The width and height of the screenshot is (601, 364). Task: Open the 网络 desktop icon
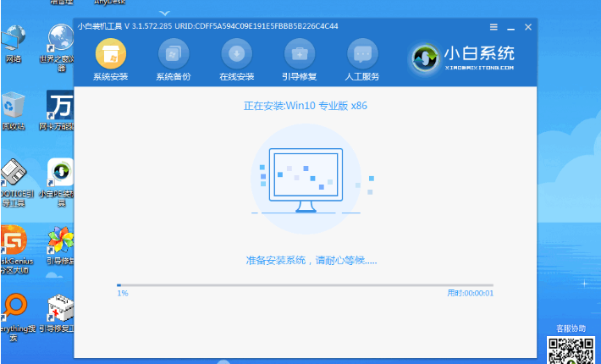(x=13, y=43)
